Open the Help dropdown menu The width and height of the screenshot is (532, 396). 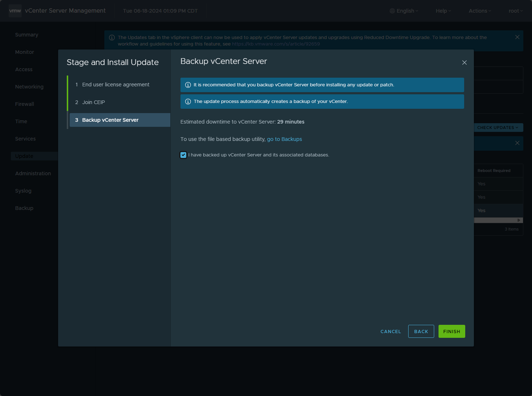[443, 11]
